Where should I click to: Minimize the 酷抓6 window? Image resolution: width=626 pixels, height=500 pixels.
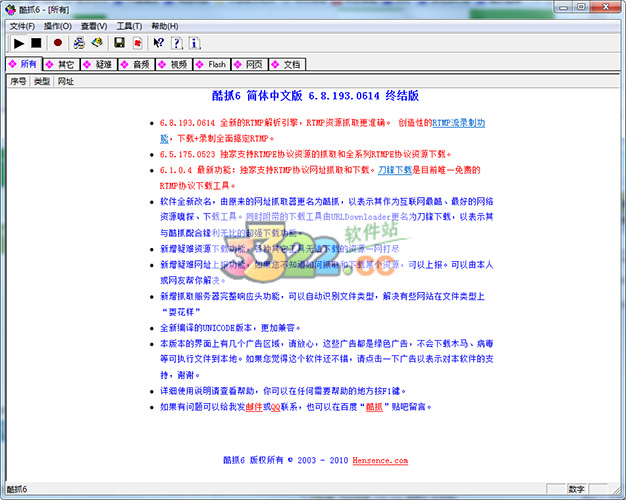coord(563,7)
